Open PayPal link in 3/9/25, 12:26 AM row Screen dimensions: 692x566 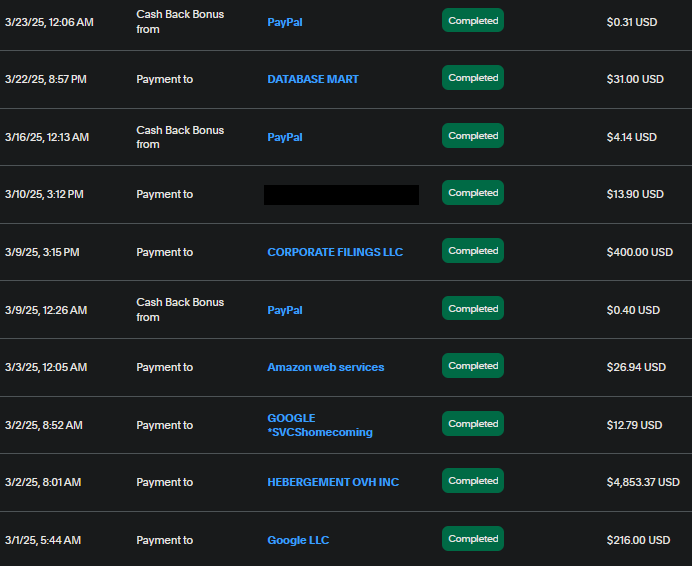tap(285, 310)
